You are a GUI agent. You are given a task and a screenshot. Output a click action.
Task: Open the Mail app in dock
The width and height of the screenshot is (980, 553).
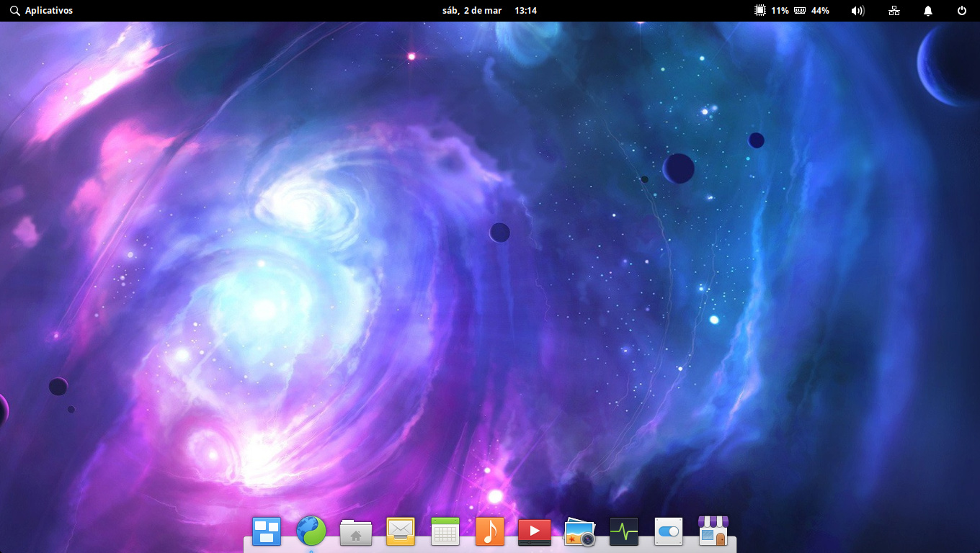401,532
